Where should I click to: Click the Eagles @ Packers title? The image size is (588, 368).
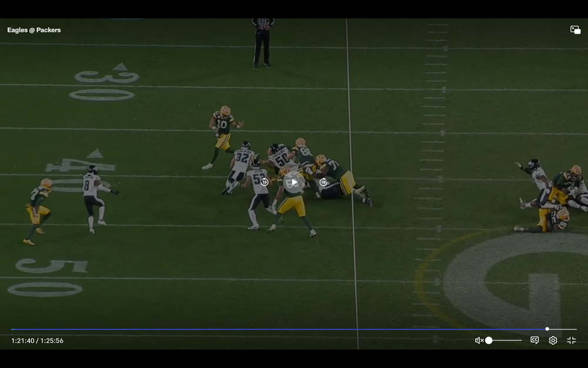pyautogui.click(x=34, y=30)
